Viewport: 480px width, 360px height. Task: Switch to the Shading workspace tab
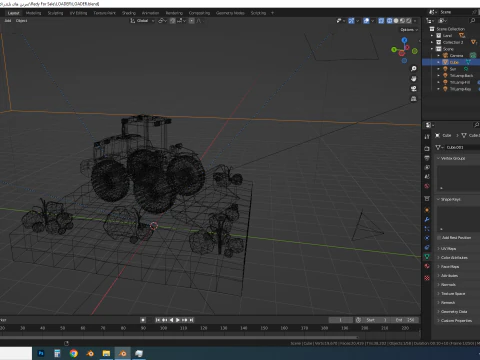point(129,13)
